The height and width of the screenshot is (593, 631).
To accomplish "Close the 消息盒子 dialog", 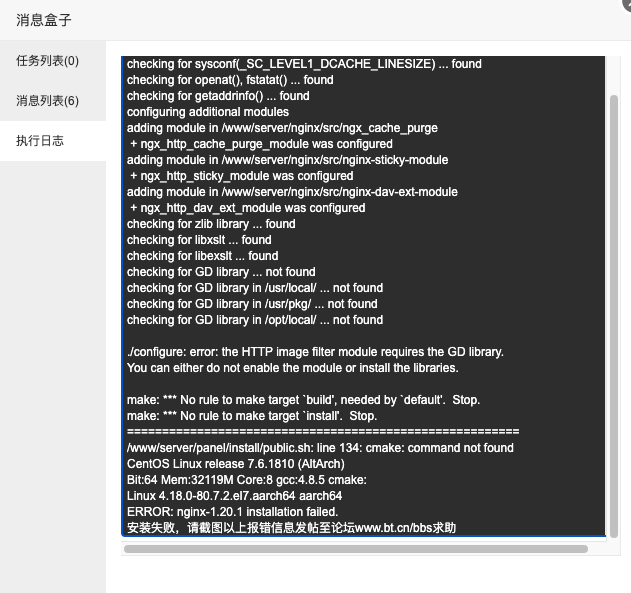I will coord(626,3).
